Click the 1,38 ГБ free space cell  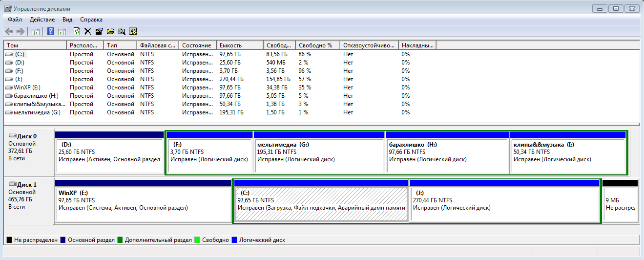click(x=275, y=104)
